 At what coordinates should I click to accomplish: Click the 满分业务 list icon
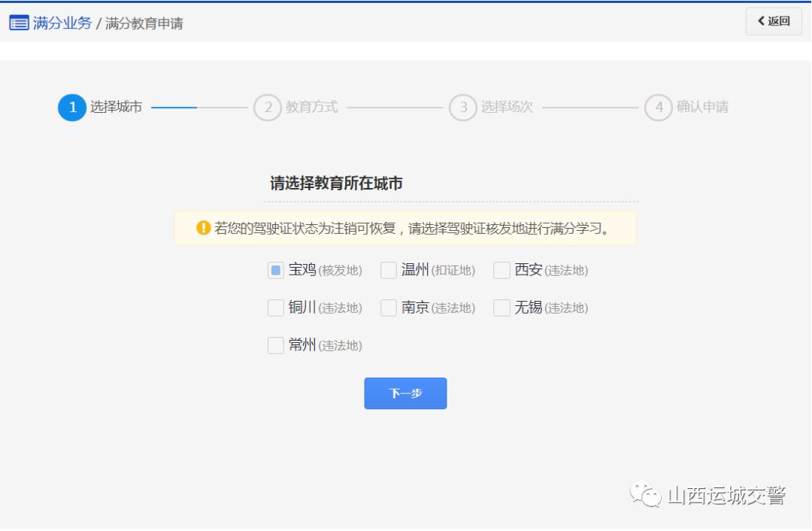[x=19, y=23]
